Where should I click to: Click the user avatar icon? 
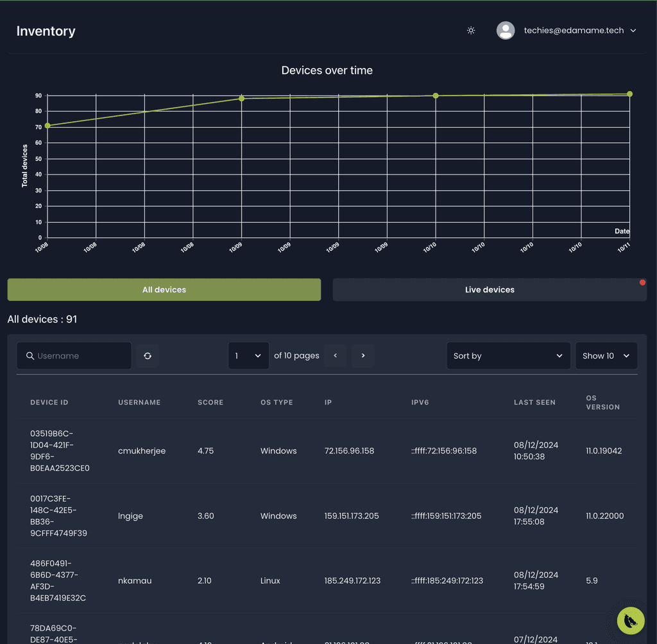tap(506, 31)
